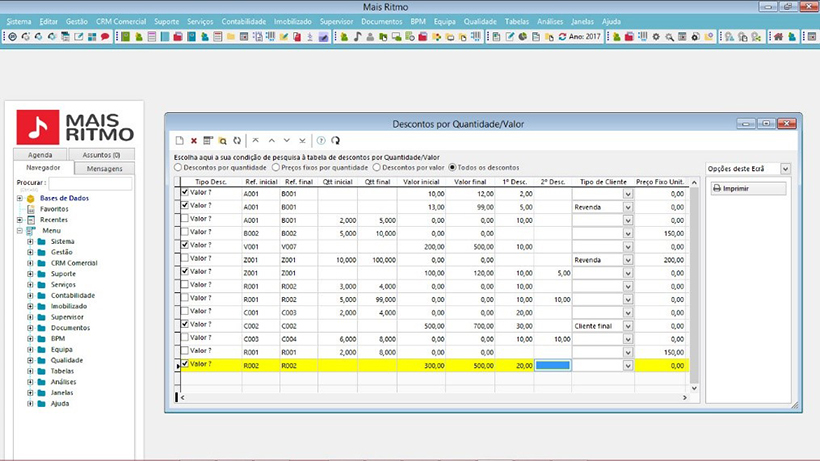Click the red home icon in main toolbar
This screenshot has height=461, width=820.
pyautogui.click(x=779, y=37)
